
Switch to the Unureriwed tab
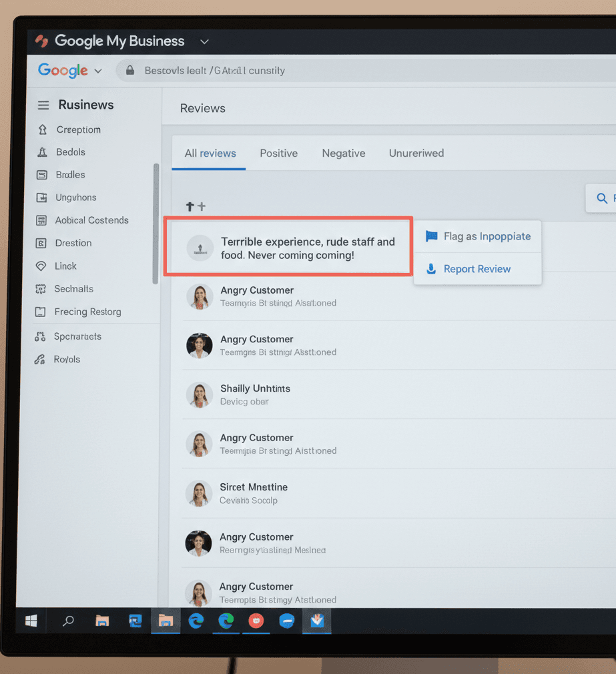(x=416, y=153)
